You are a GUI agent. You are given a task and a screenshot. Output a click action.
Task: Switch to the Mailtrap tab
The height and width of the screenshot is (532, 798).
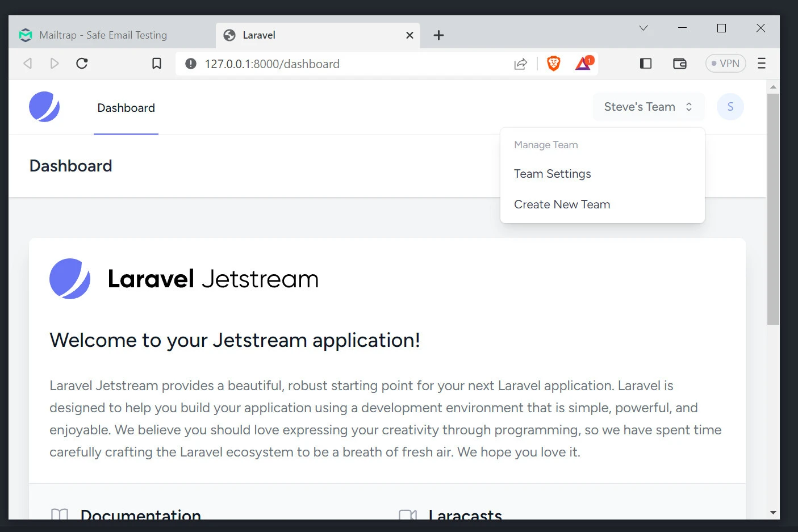click(x=103, y=35)
